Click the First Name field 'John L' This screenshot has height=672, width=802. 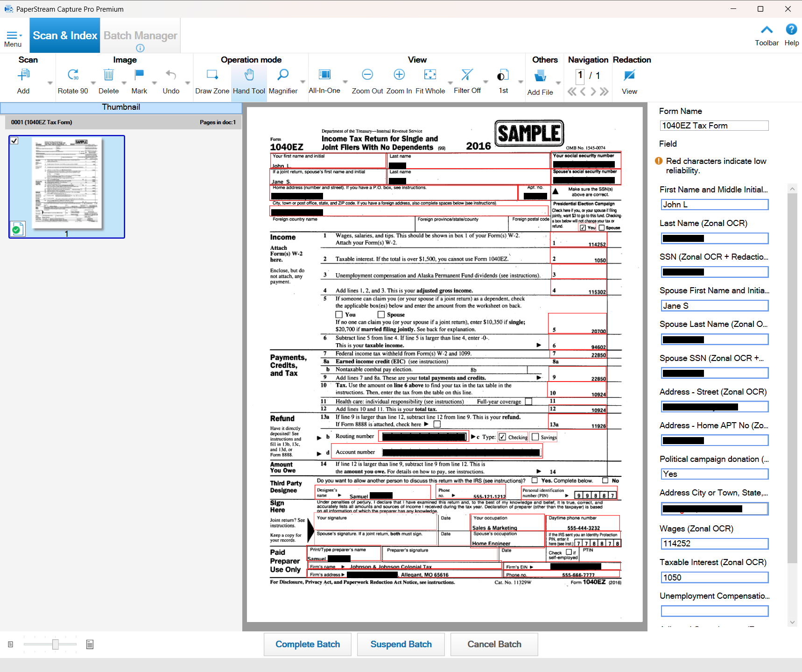click(x=715, y=205)
